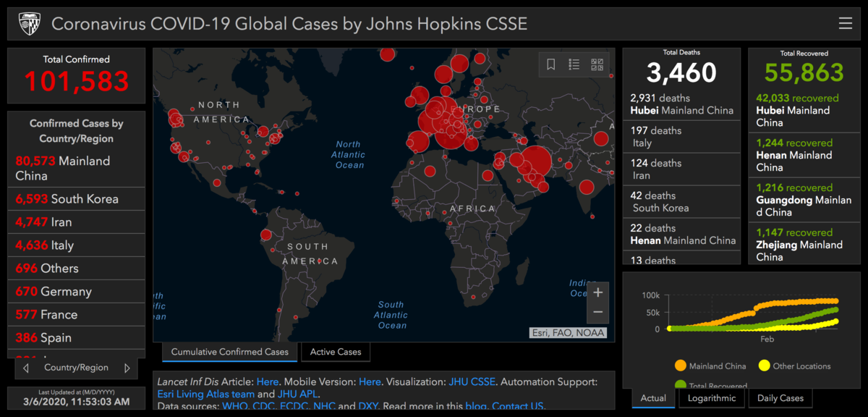Screen dimensions: 868x417
Task: Go to next Country/Region list page arrow
Action: [127, 368]
